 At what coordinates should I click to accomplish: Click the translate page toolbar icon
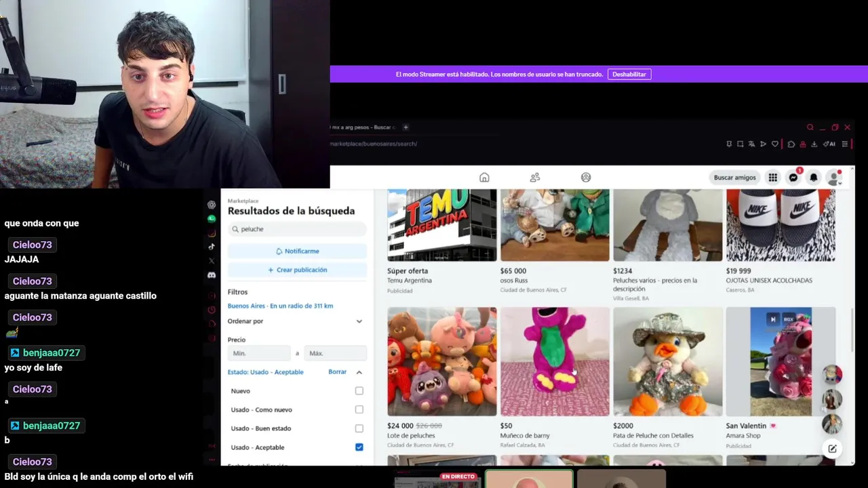tap(751, 144)
